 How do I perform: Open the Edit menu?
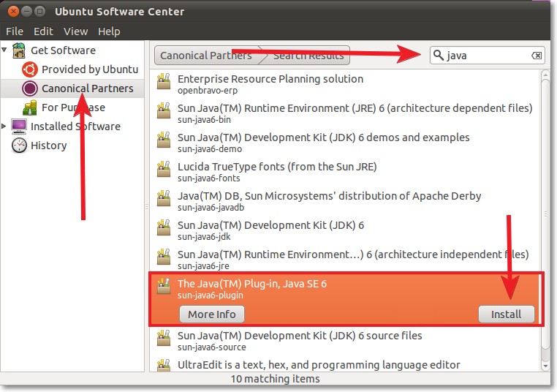pyautogui.click(x=43, y=31)
